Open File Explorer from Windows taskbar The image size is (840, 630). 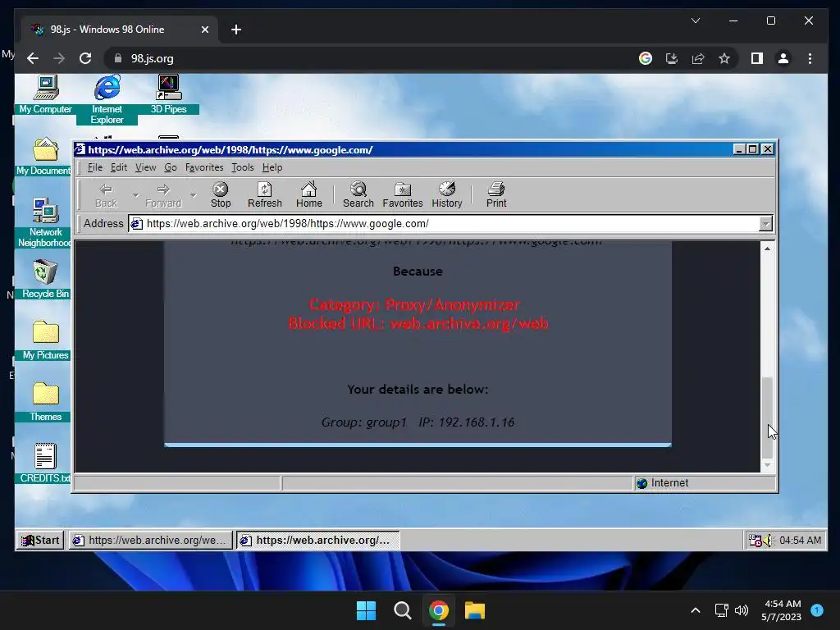475,610
